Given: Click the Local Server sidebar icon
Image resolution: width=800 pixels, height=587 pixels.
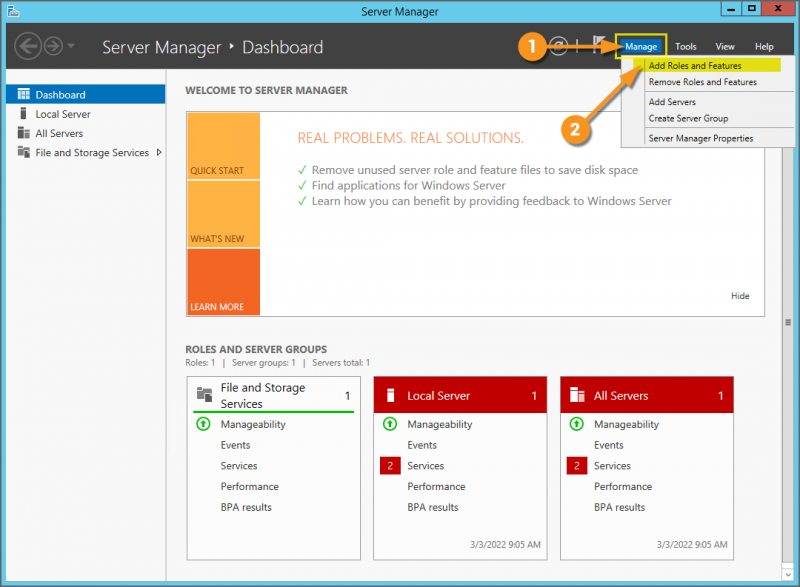Looking at the screenshot, I should [23, 113].
